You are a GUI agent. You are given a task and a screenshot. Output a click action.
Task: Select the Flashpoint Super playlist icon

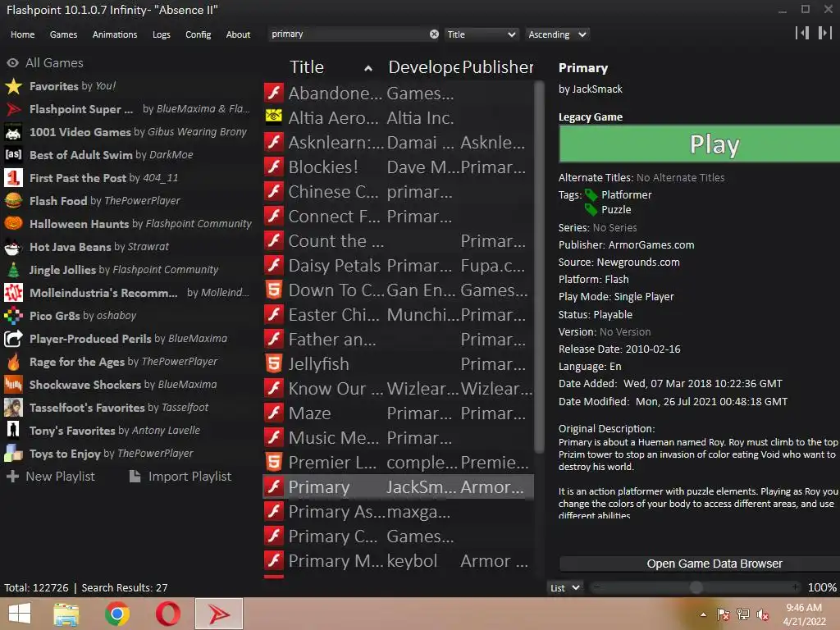pyautogui.click(x=13, y=109)
